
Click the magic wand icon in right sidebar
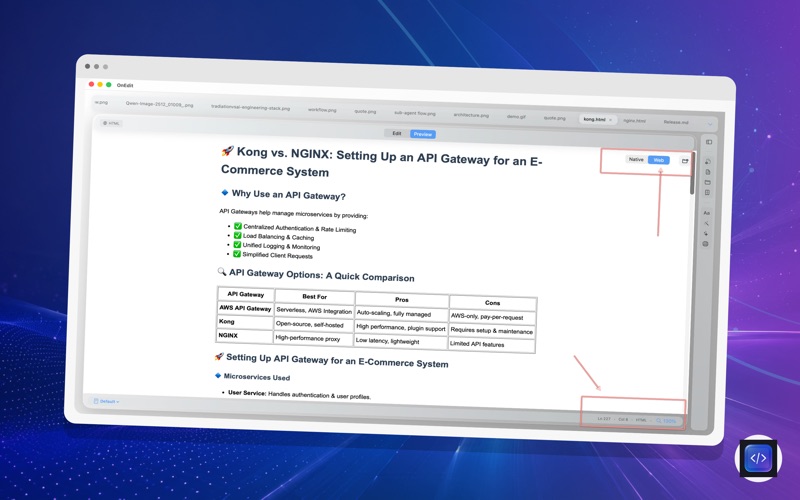(x=707, y=223)
